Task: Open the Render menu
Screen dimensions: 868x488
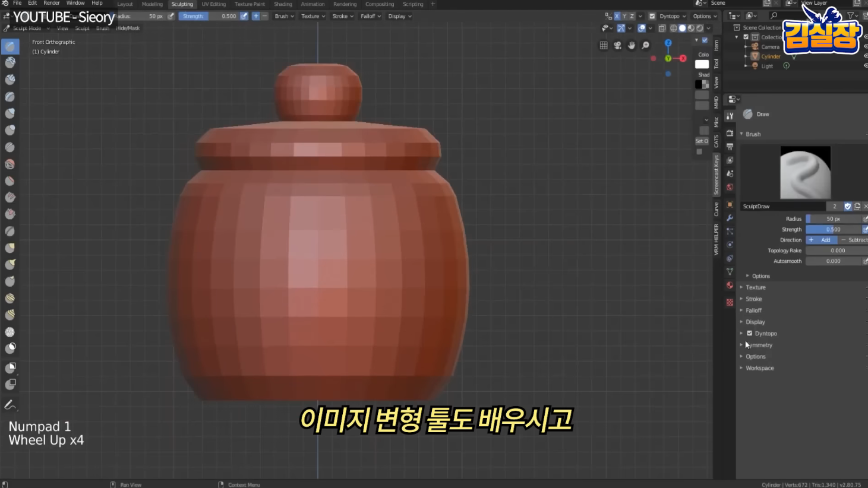Action: (x=52, y=3)
